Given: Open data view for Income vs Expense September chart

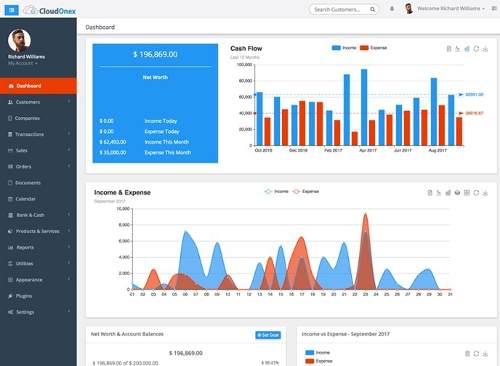Looking at the screenshot, I should pyautogui.click(x=467, y=354).
